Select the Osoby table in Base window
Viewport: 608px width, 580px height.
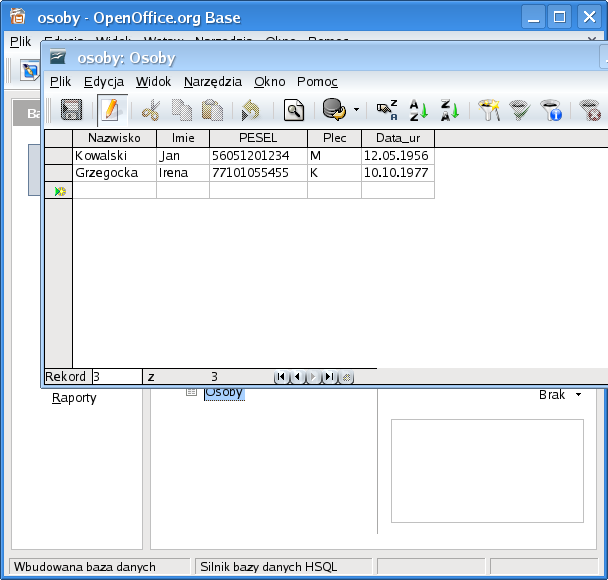(225, 393)
